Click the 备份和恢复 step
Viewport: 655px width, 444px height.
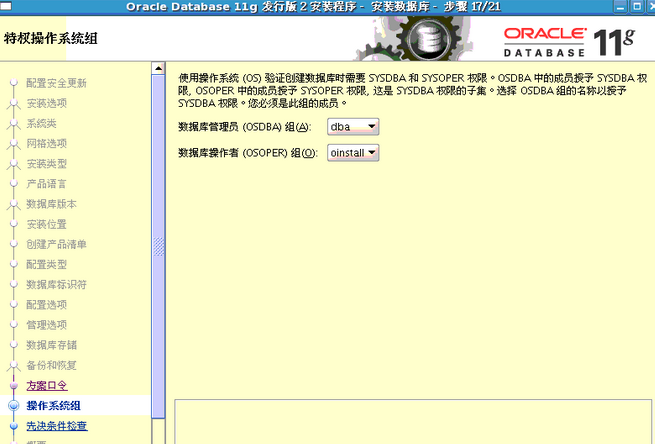click(x=51, y=365)
